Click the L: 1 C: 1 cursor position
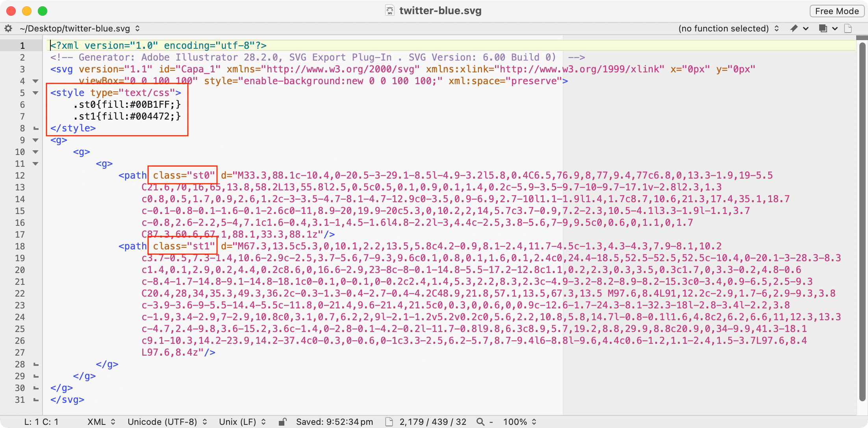Screen dimensions: 868x428 point(41,422)
